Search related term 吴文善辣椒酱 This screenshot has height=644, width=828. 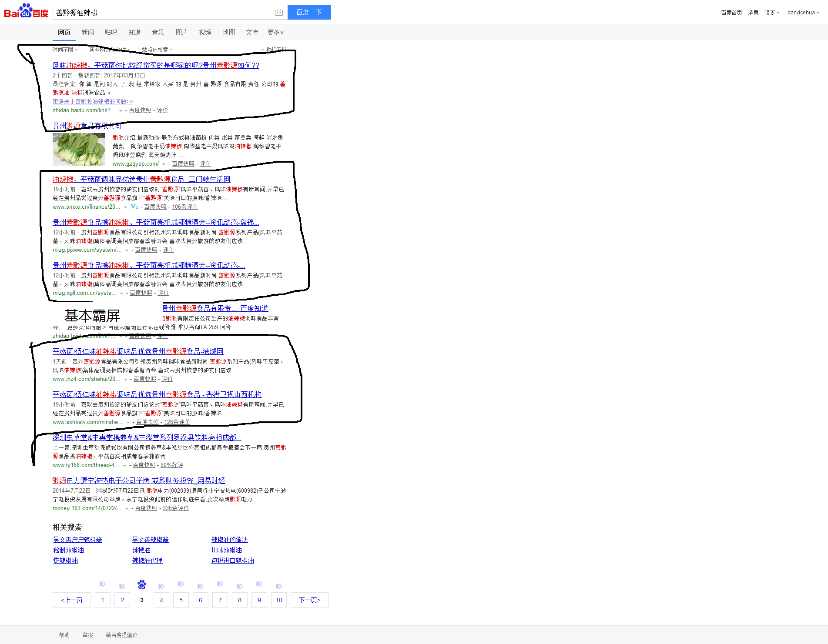pyautogui.click(x=150, y=540)
